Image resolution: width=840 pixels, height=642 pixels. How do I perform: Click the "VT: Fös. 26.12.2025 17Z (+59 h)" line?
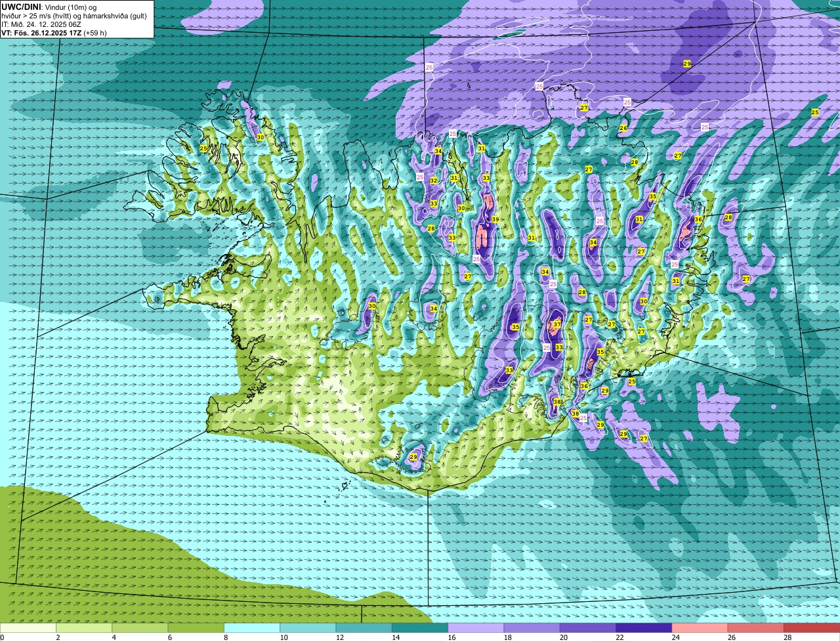pos(54,32)
